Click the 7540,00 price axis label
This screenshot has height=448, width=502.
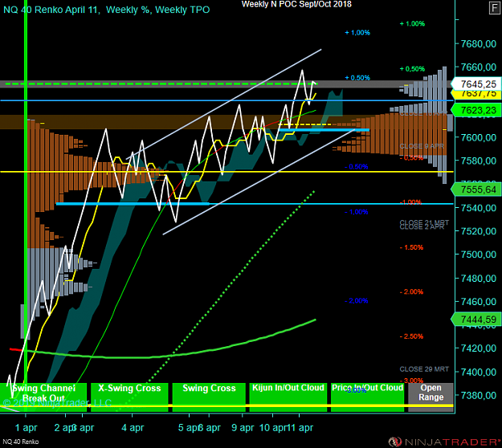coord(479,208)
